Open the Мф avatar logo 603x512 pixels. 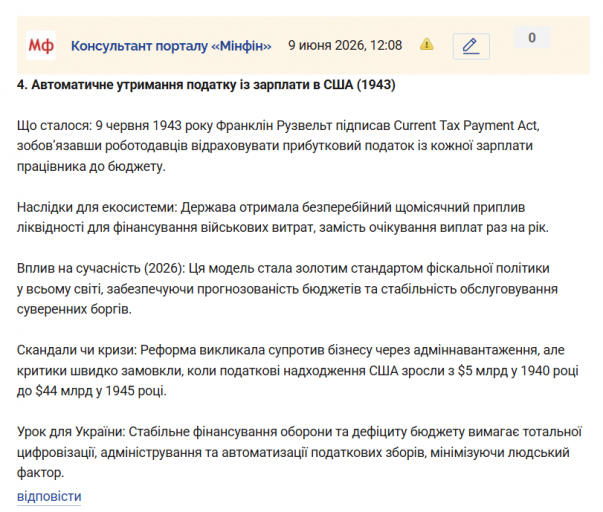(41, 45)
